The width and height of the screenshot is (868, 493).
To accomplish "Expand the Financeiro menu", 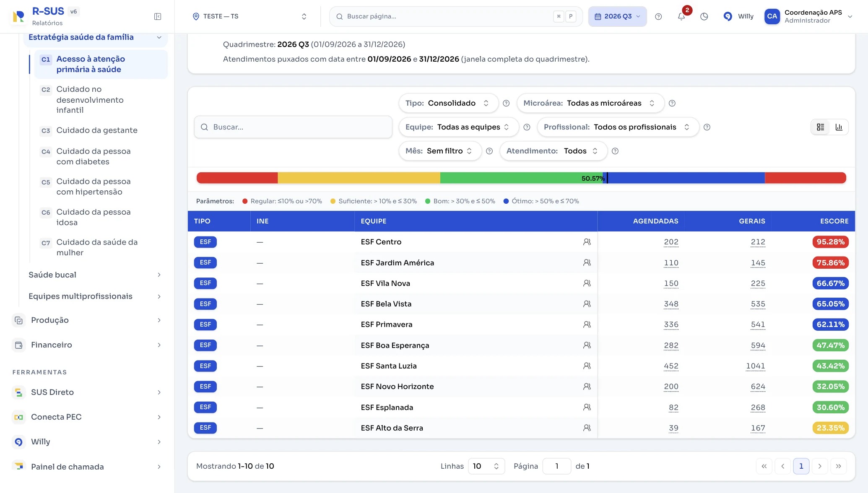I will tap(87, 345).
